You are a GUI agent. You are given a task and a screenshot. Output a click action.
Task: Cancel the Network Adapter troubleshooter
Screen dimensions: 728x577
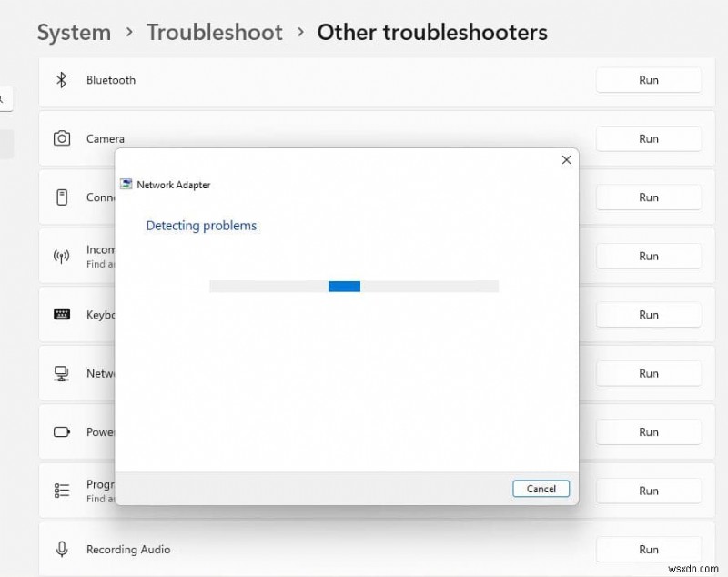[541, 489]
